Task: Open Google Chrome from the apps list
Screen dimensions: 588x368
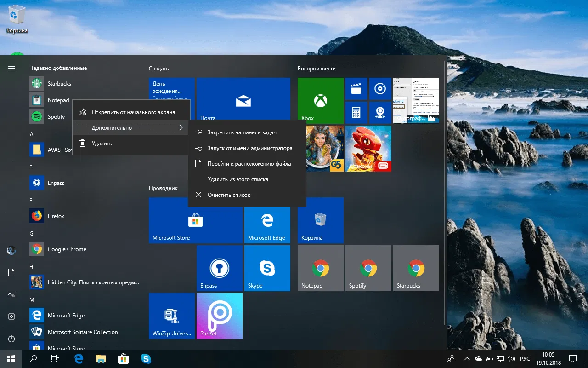Action: click(67, 249)
